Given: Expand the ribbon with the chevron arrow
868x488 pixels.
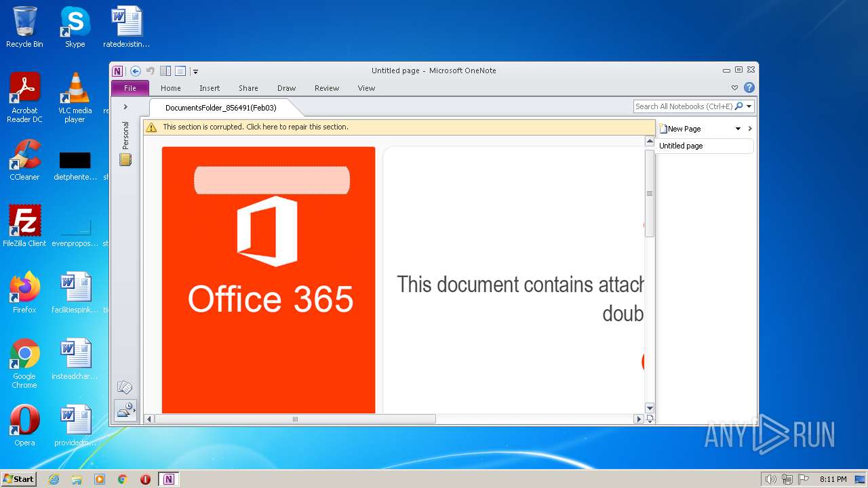Looking at the screenshot, I should point(734,87).
